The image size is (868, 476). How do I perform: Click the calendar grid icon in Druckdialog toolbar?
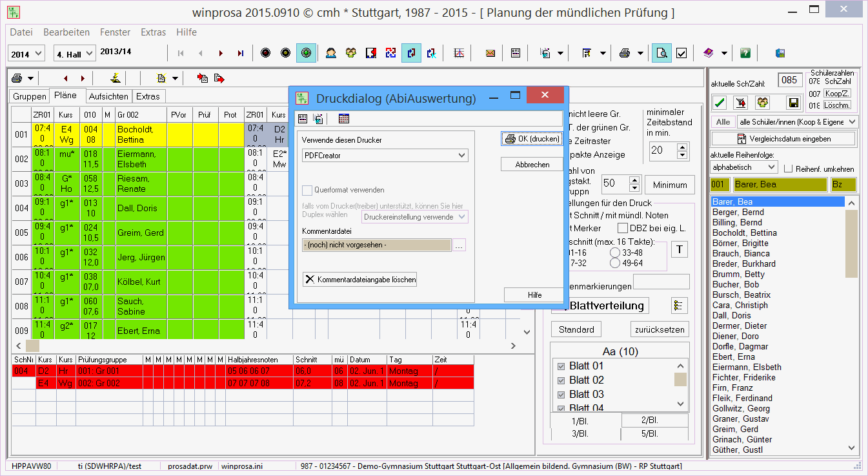(343, 119)
